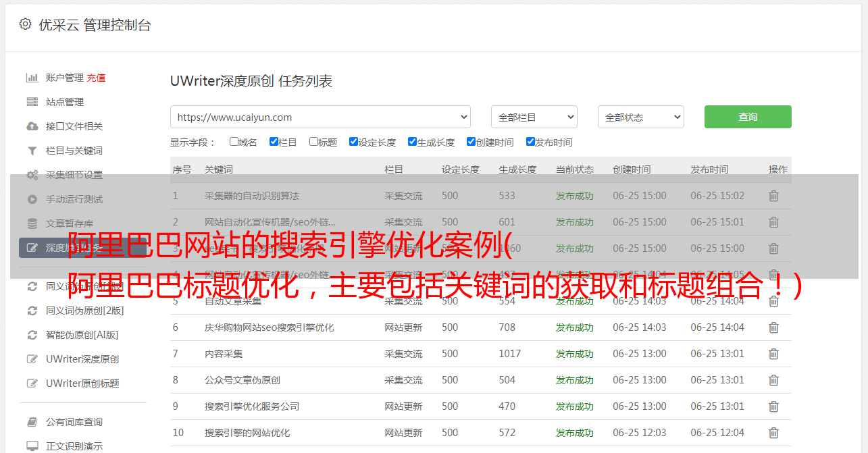The height and width of the screenshot is (453, 868).
Task: Click trash icon for 搜索引擎的网站优化 row
Action: coord(773,433)
